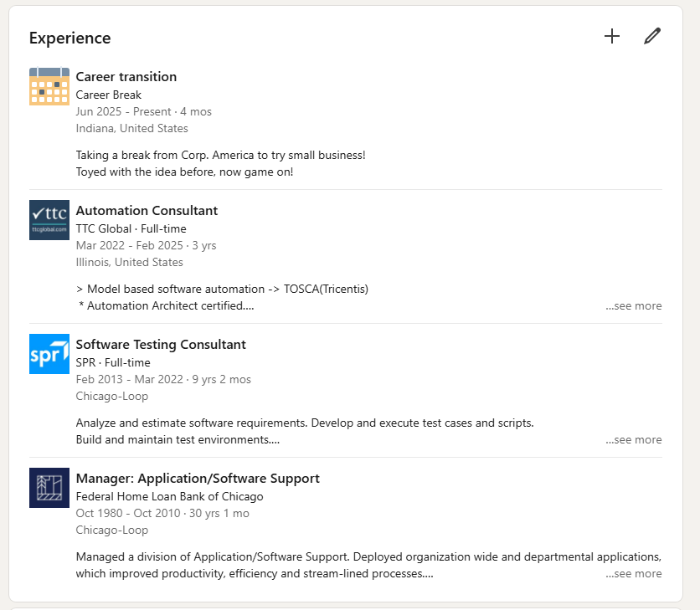Add a new experience with plus icon
This screenshot has height=610, width=700.
(x=612, y=36)
